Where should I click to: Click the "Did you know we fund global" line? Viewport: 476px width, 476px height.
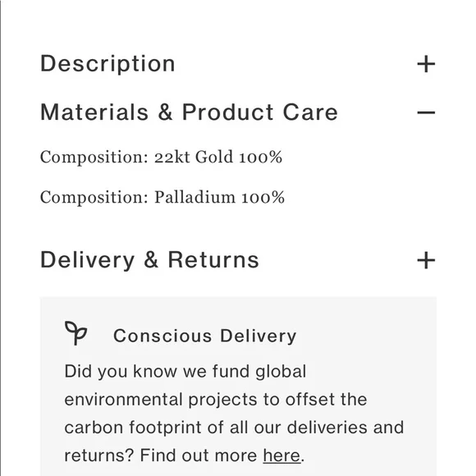tap(185, 372)
